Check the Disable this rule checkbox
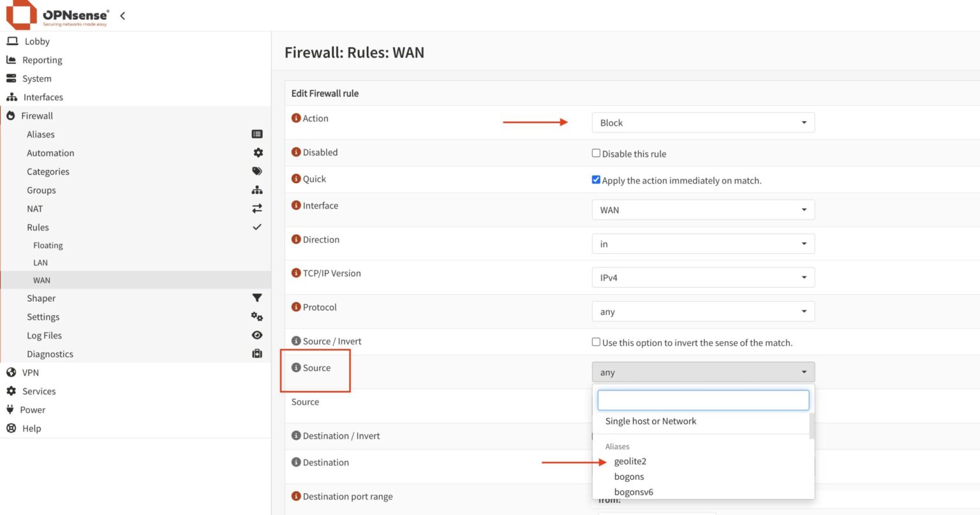This screenshot has width=980, height=515. pos(596,153)
